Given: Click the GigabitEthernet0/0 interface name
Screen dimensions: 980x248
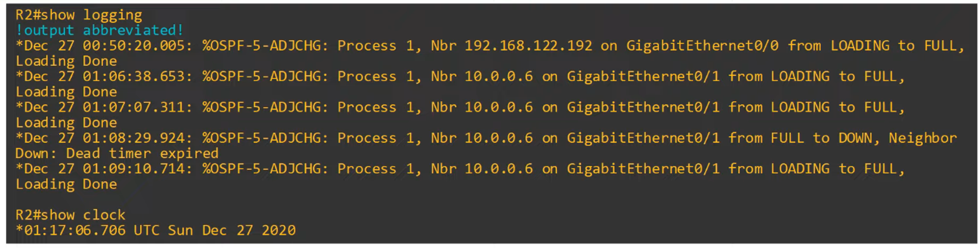Looking at the screenshot, I should (x=702, y=46).
